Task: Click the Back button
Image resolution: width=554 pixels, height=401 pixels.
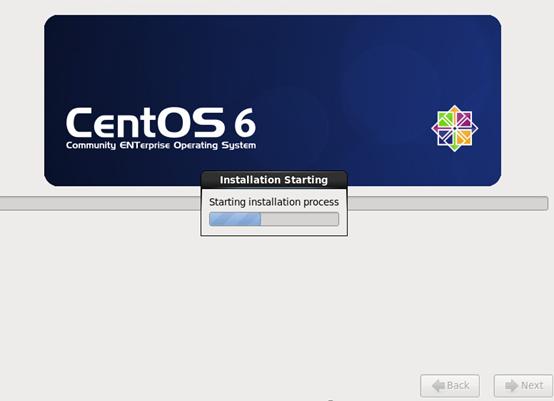Action: 450,385
